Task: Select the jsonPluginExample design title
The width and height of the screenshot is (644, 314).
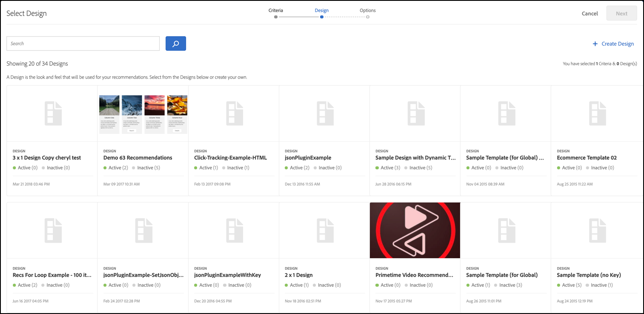Action: 308,158
